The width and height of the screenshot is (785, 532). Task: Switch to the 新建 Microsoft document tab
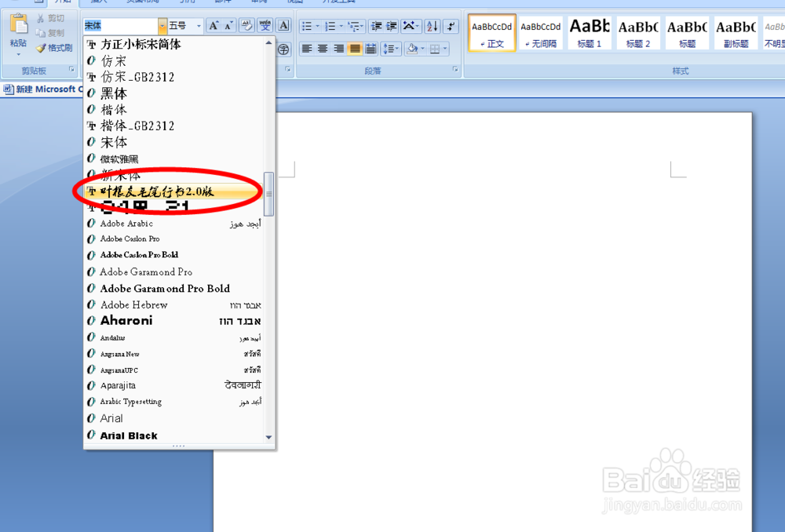(x=43, y=89)
